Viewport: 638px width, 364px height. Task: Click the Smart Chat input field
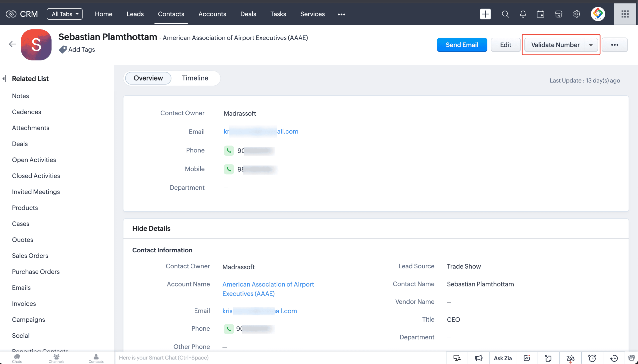click(x=280, y=358)
